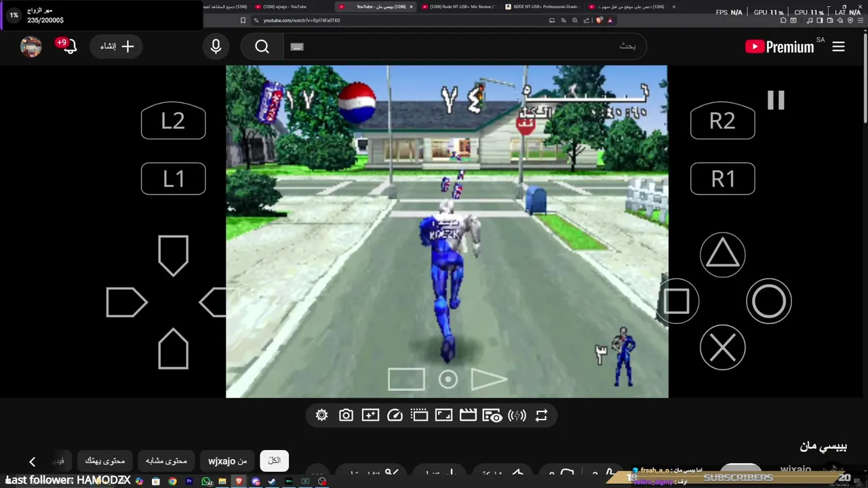Tap the R1 shoulder button
Screen dimensions: 868x488
click(x=722, y=179)
